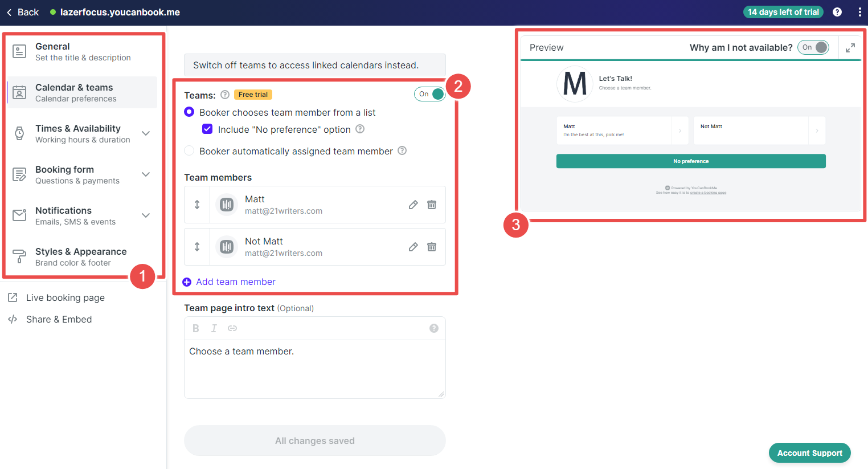Click the edit pencil icon for Matt
The width and height of the screenshot is (868, 469).
click(413, 205)
